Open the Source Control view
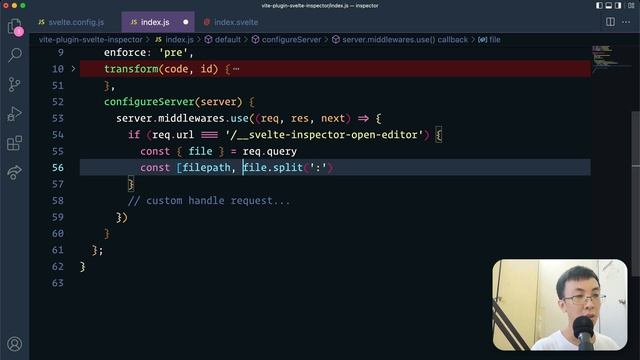This screenshot has height=360, width=640. pyautogui.click(x=15, y=84)
